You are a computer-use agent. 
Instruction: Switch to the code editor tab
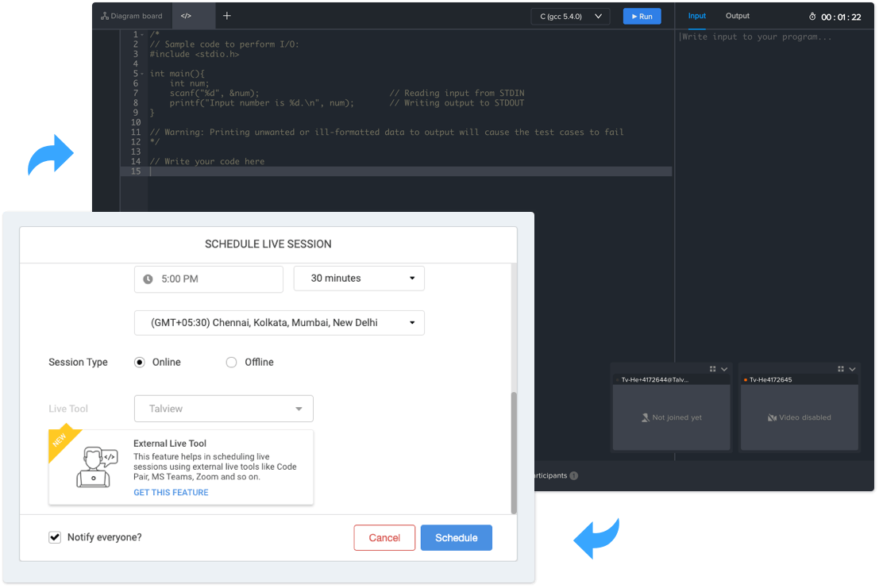click(x=186, y=16)
